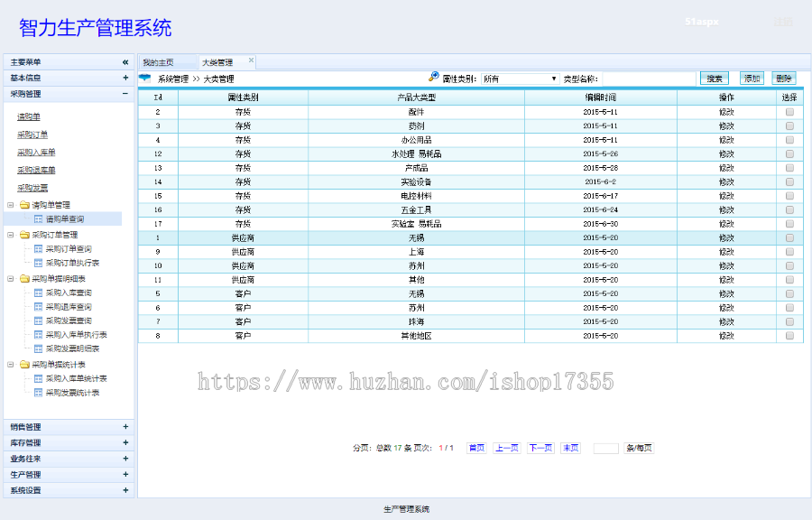Click the search magnifier icon beside 属性类别
This screenshot has width=812, height=520.
[433, 78]
